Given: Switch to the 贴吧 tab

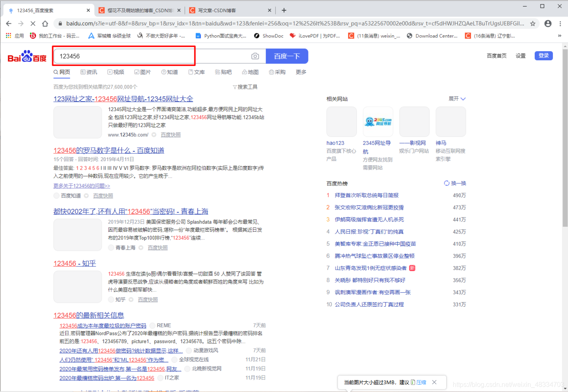Looking at the screenshot, I should [224, 72].
